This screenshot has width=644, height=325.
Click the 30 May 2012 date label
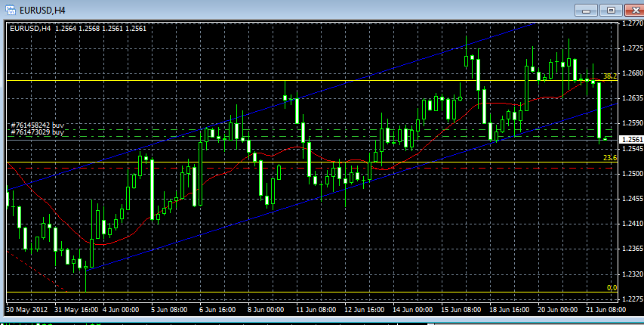click(x=27, y=309)
